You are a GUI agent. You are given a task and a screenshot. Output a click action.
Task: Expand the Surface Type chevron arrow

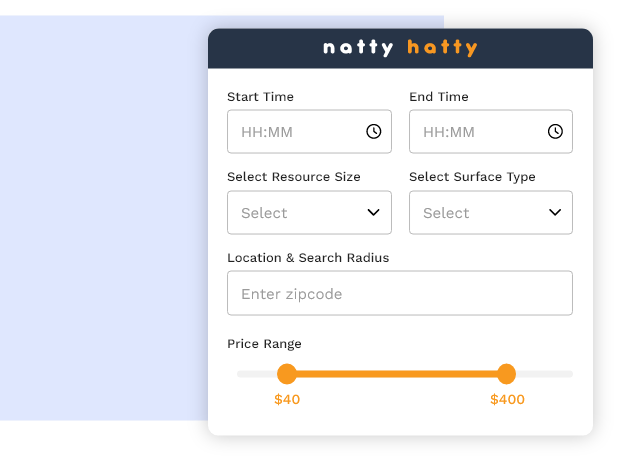(555, 212)
